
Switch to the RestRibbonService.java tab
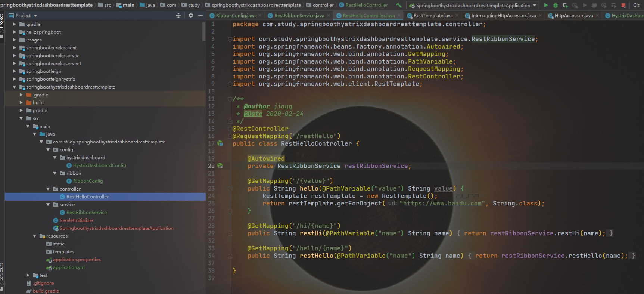[299, 15]
